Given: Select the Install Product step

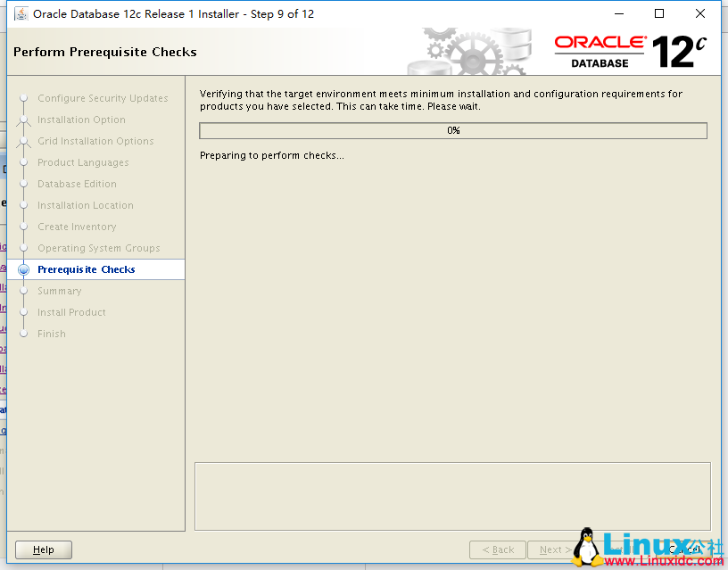Looking at the screenshot, I should coord(71,312).
